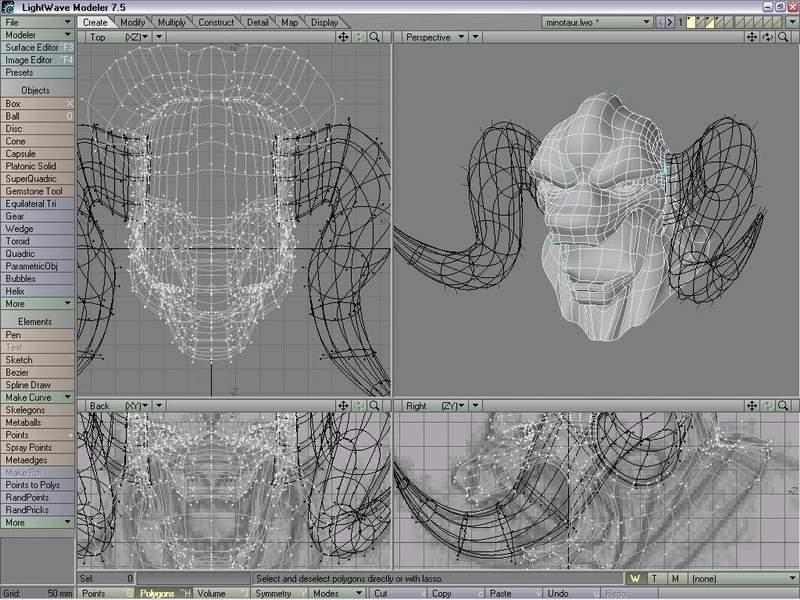The image size is (800, 600).
Task: Switch to the Map tab
Action: pyautogui.click(x=289, y=22)
